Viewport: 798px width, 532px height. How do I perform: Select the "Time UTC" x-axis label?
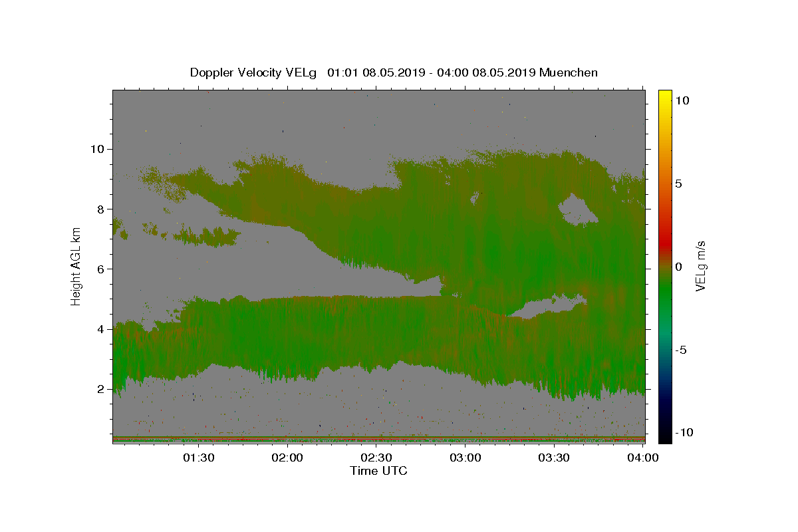coord(378,471)
